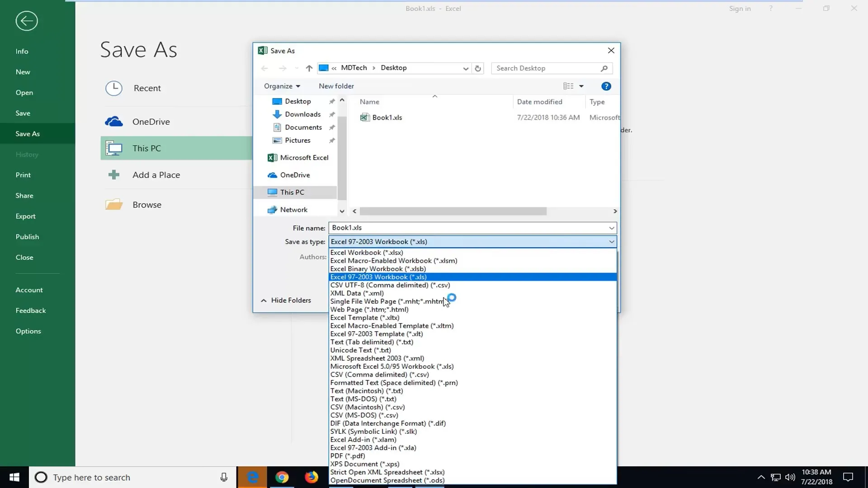This screenshot has width=868, height=488.
Task: Click the Desktop pinned folder icon
Action: (x=277, y=101)
